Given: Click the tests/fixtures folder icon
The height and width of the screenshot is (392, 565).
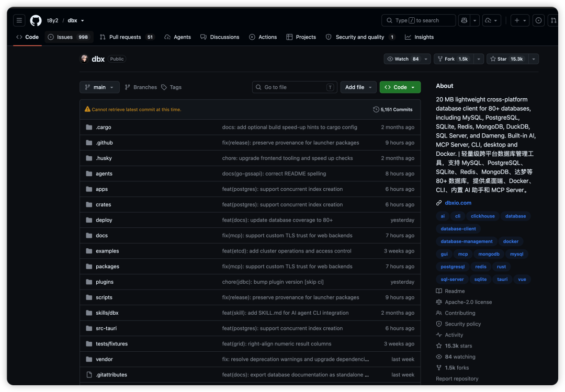Looking at the screenshot, I should [x=89, y=344].
